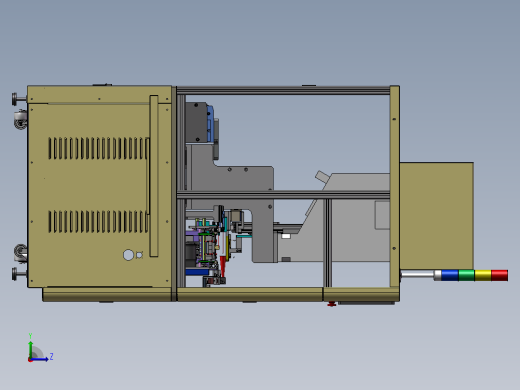Select the lower ventilation louver grille

pos(99,222)
